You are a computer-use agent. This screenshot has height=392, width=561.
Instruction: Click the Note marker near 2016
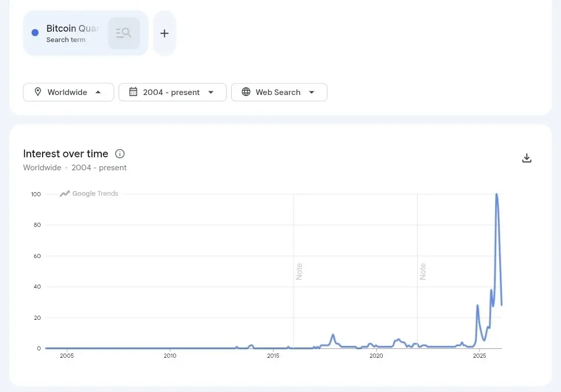[x=299, y=272]
